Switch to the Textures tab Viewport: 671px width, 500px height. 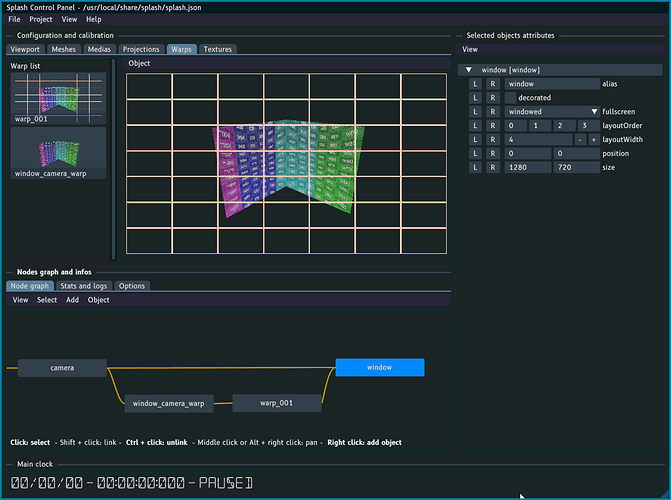[x=217, y=49]
